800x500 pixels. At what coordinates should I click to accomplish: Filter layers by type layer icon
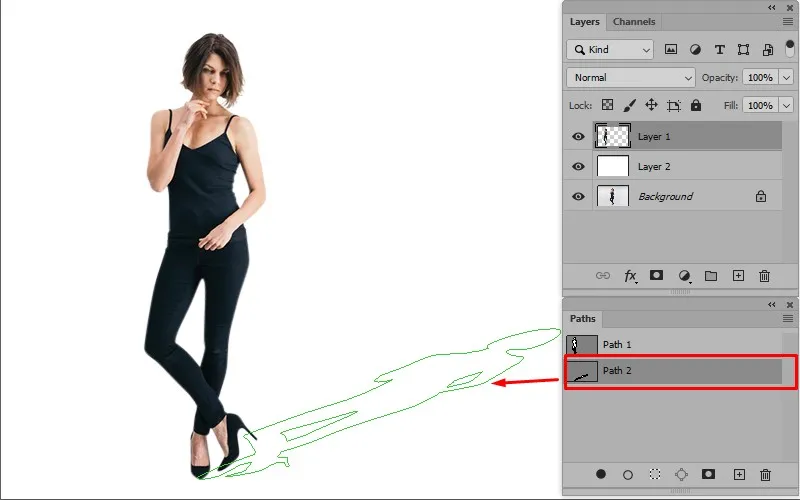[719, 49]
